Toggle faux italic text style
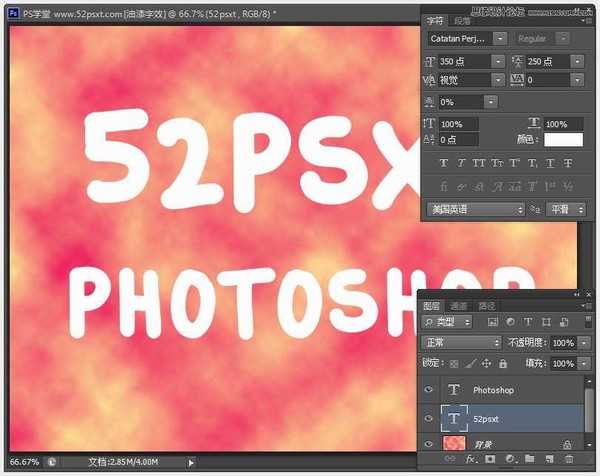 461,163
